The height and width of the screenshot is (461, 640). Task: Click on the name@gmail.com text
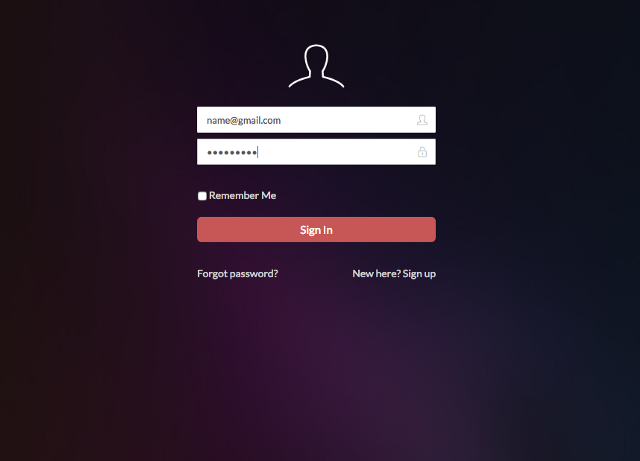(244, 120)
